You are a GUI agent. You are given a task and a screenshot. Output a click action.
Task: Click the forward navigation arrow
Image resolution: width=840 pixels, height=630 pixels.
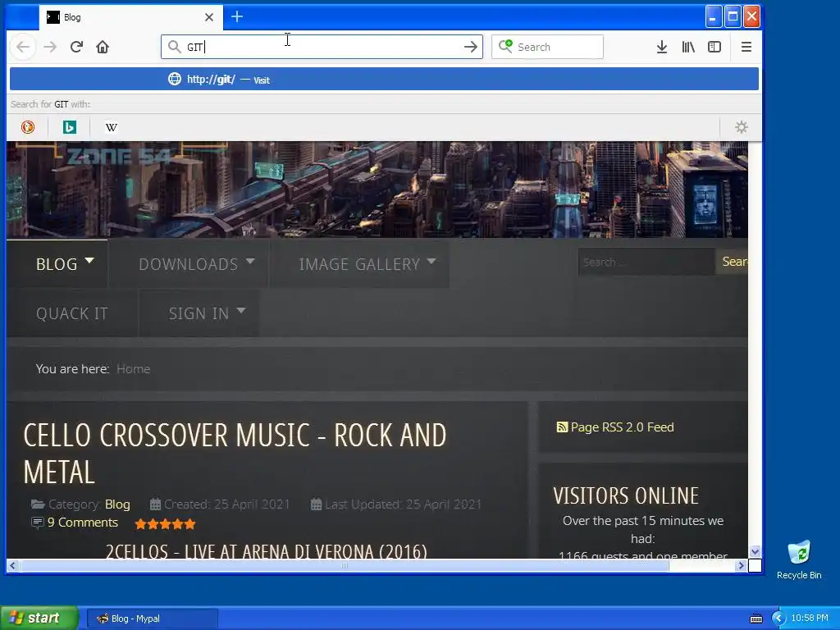pos(50,47)
